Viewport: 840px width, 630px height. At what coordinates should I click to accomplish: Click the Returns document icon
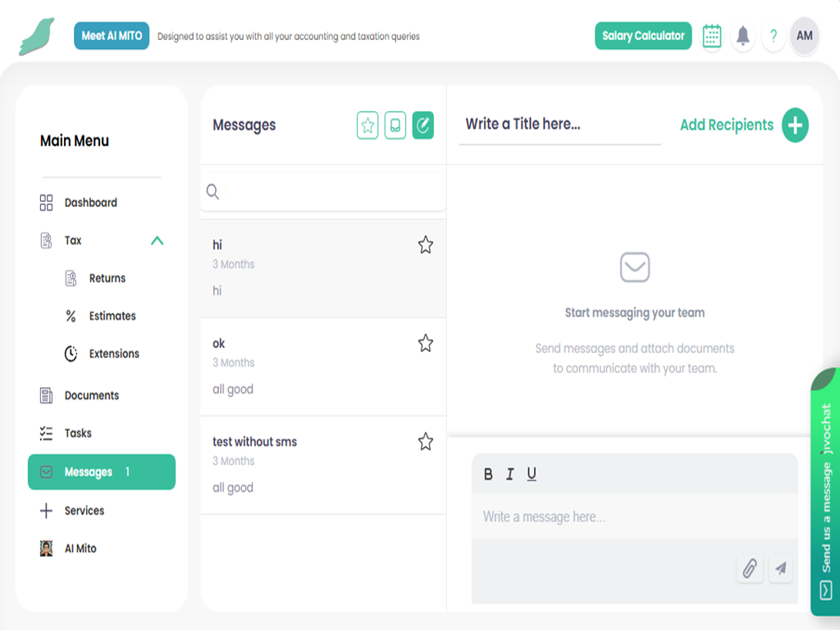[x=71, y=278]
